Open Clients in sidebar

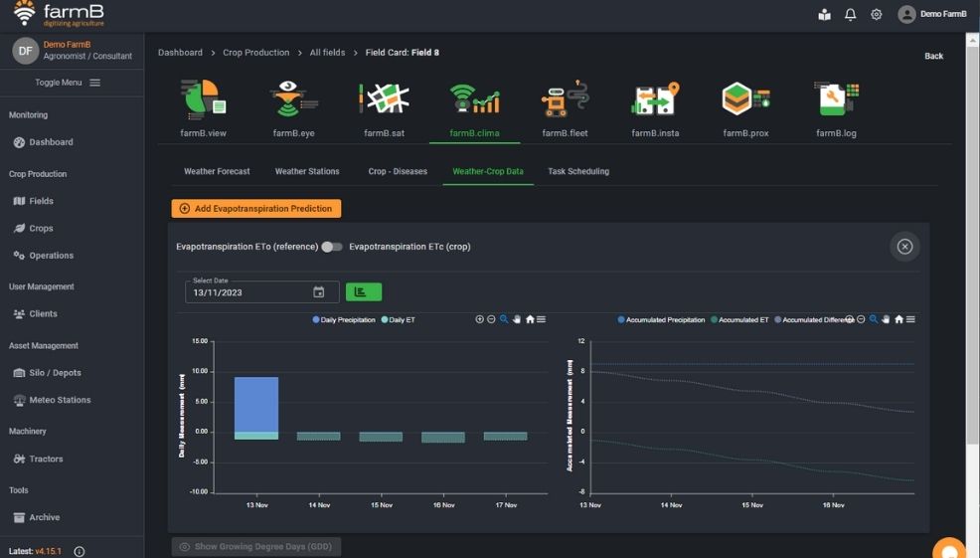pos(35,314)
